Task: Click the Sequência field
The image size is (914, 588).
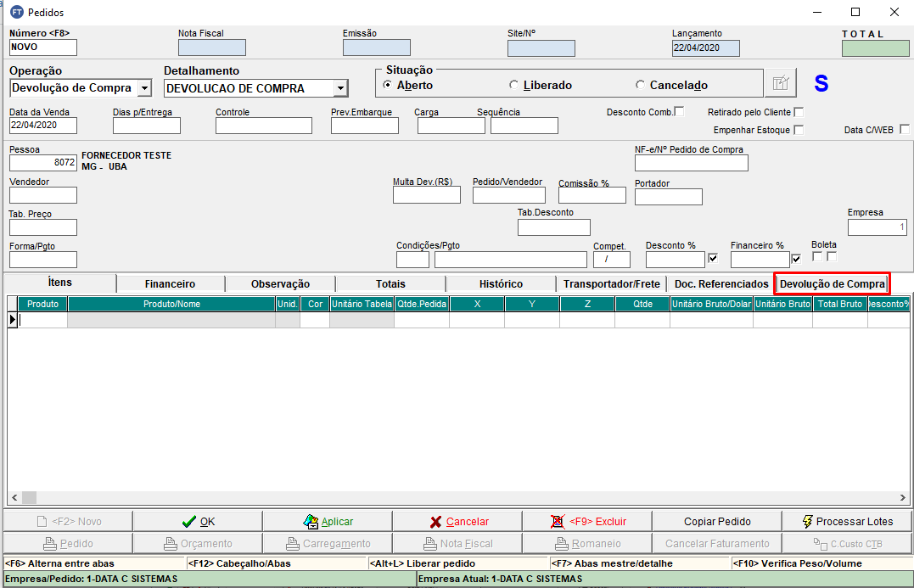Action: coord(524,126)
